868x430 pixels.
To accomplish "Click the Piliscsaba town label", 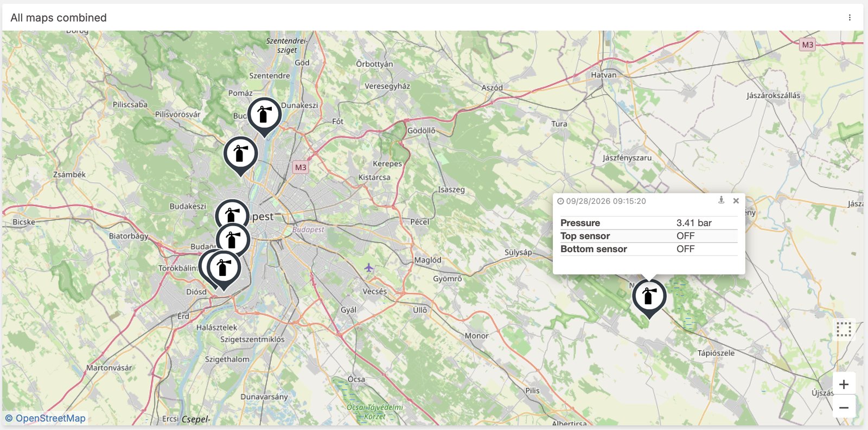I will pyautogui.click(x=130, y=104).
